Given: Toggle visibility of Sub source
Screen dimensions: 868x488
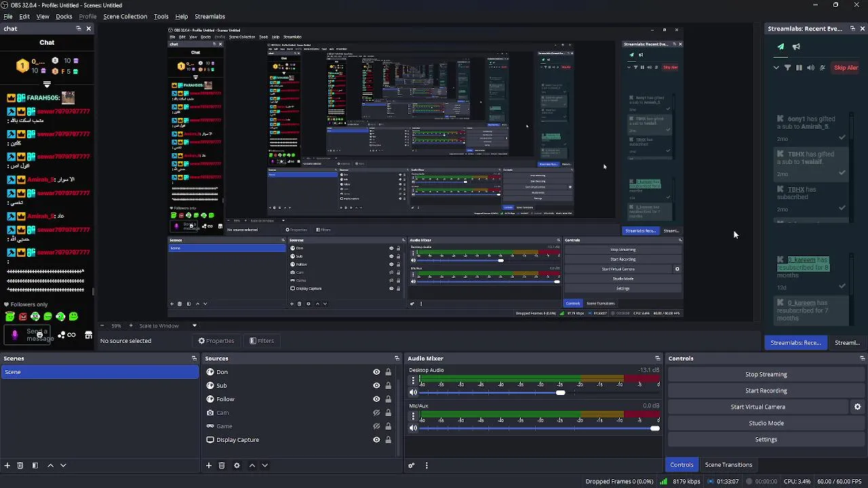Looking at the screenshot, I should [376, 386].
